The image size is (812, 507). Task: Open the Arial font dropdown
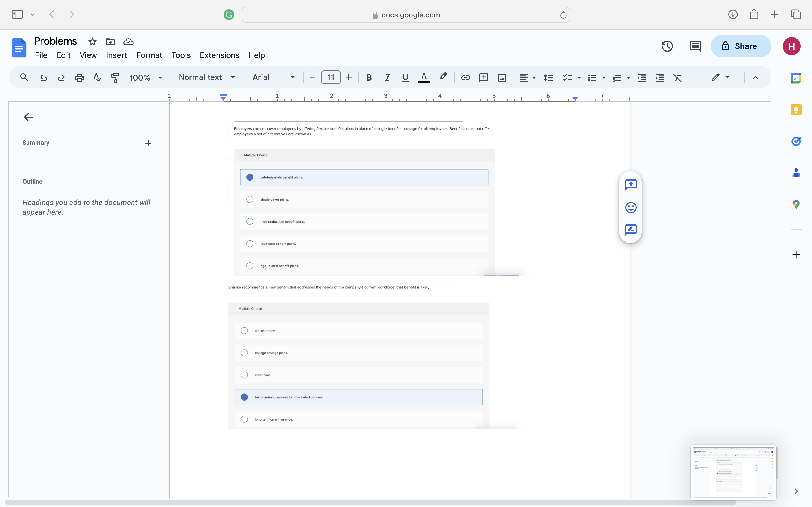click(x=273, y=77)
